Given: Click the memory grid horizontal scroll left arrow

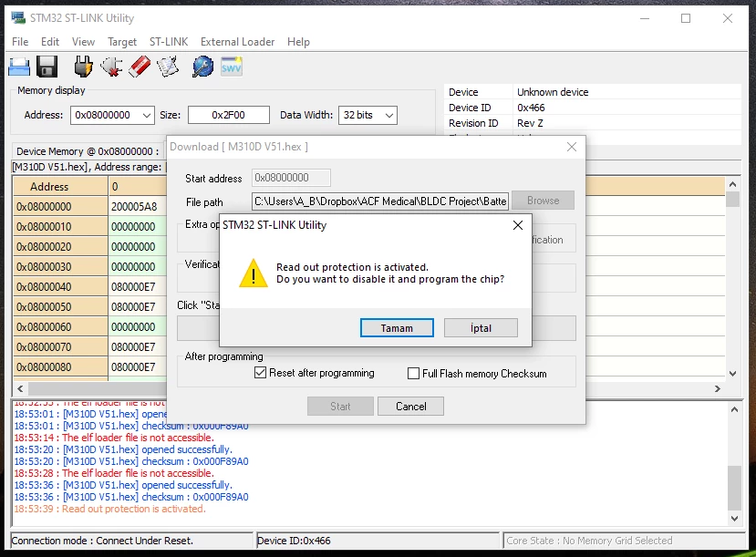Looking at the screenshot, I should click(x=20, y=388).
